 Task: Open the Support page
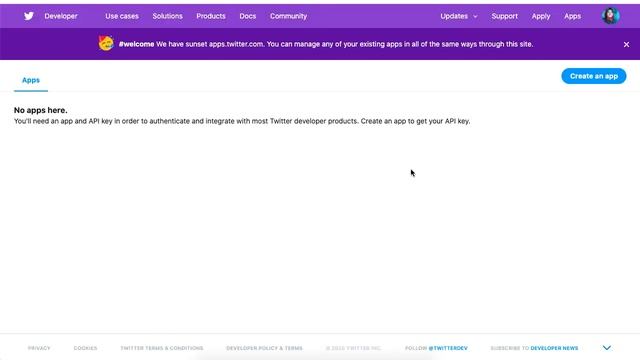coord(504,16)
